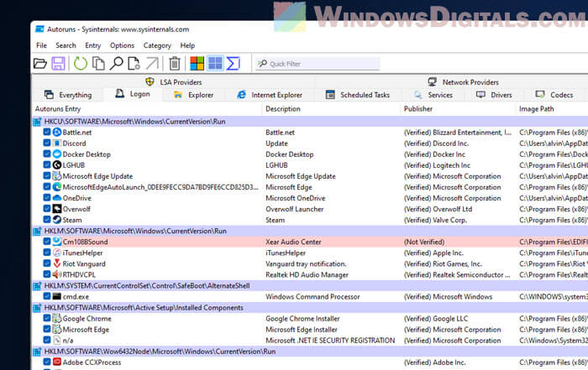This screenshot has height=370, width=588.
Task: Click the file properties icon
Action: click(134, 64)
